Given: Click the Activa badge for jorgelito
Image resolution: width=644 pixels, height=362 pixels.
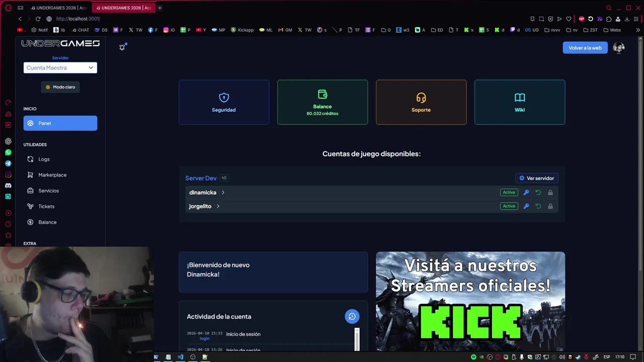Looking at the screenshot, I should coord(509,206).
